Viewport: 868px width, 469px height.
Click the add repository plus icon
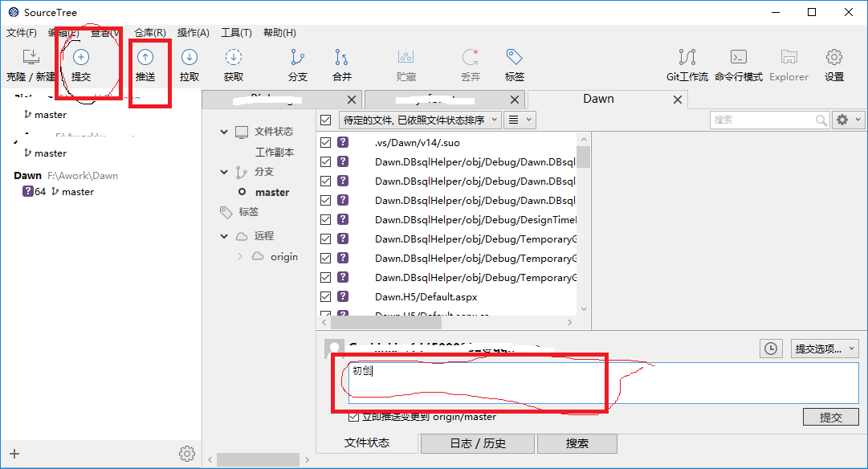point(14,454)
